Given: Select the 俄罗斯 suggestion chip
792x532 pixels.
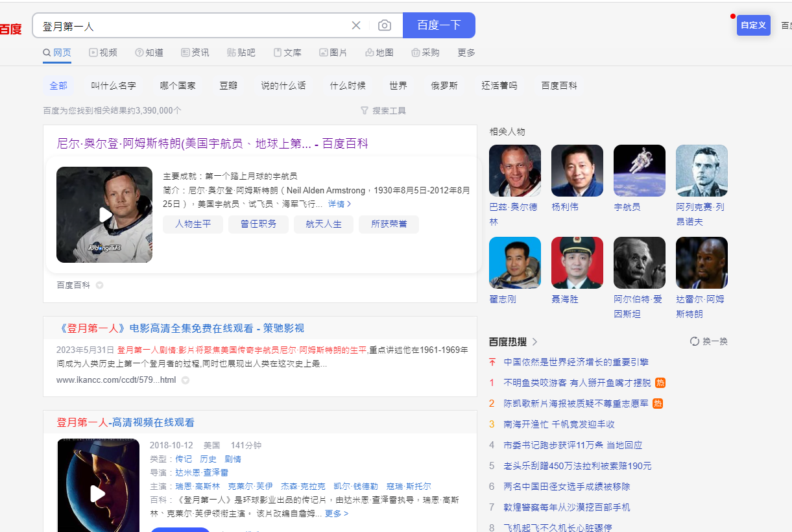Looking at the screenshot, I should click(x=444, y=86).
